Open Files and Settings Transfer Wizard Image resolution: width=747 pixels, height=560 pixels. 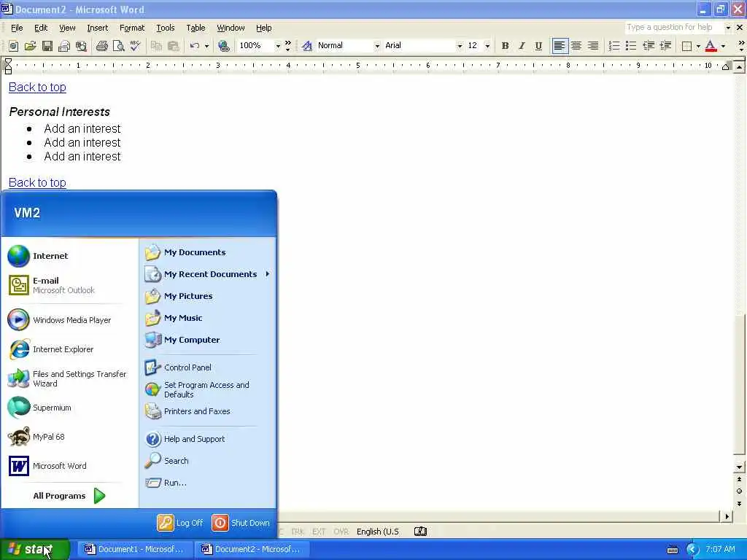pos(67,378)
